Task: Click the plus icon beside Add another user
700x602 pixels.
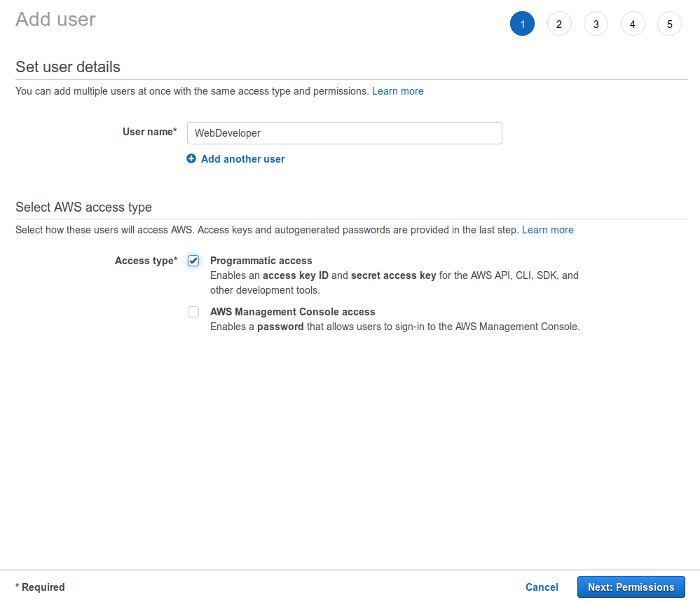Action: click(x=191, y=158)
